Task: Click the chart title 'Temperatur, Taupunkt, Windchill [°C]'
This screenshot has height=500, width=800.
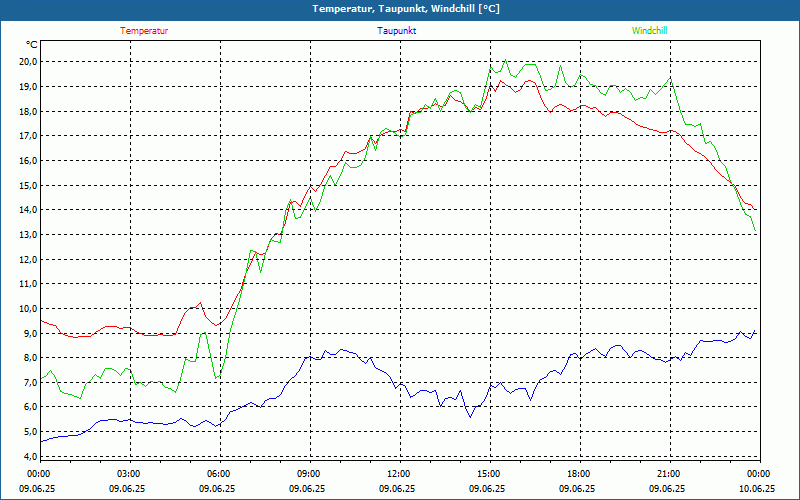Action: (x=406, y=9)
